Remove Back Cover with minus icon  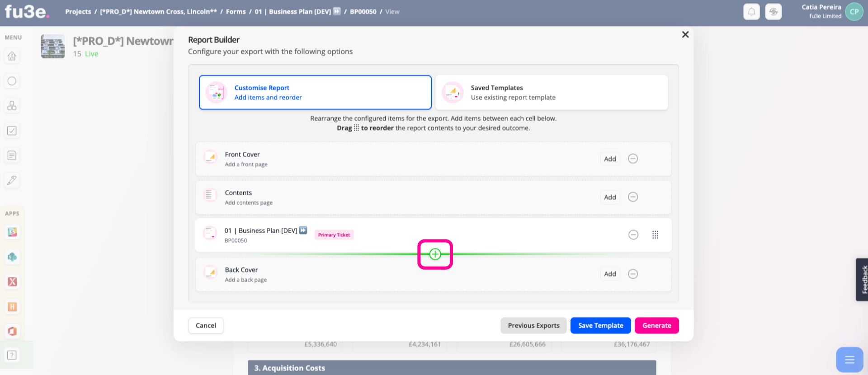tap(633, 274)
